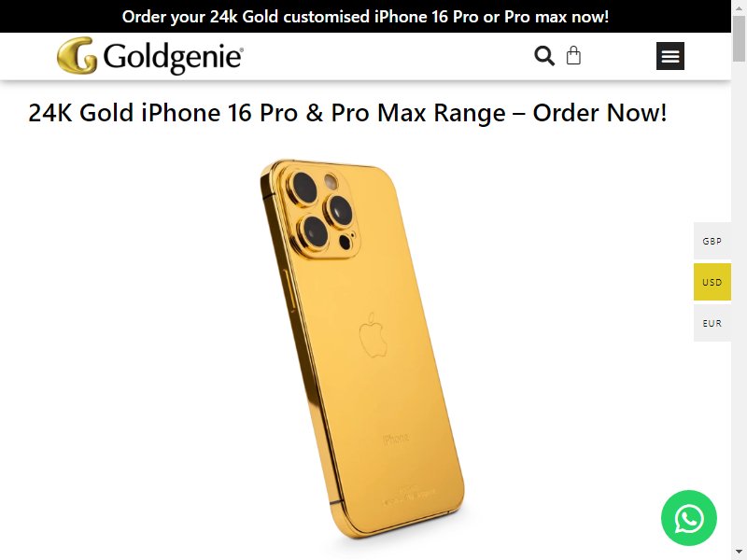Click the camera lens module on phone
Image resolution: width=747 pixels, height=560 pixels.
pyautogui.click(x=321, y=211)
